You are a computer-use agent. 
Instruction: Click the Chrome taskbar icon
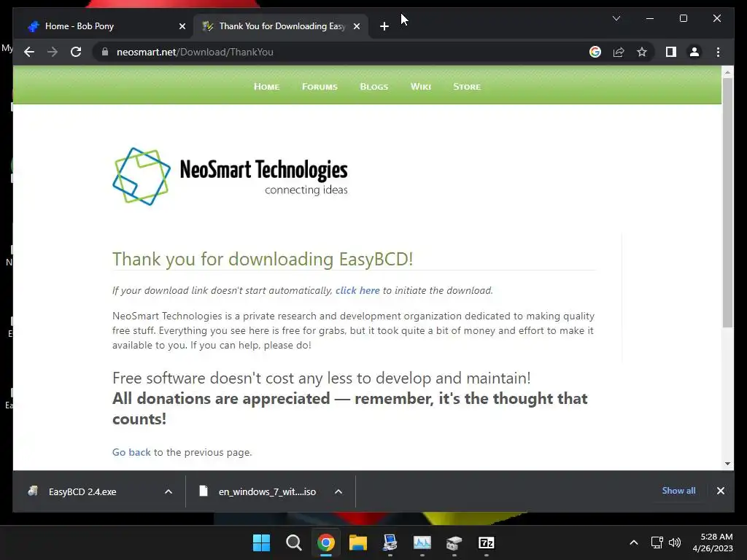click(x=326, y=542)
